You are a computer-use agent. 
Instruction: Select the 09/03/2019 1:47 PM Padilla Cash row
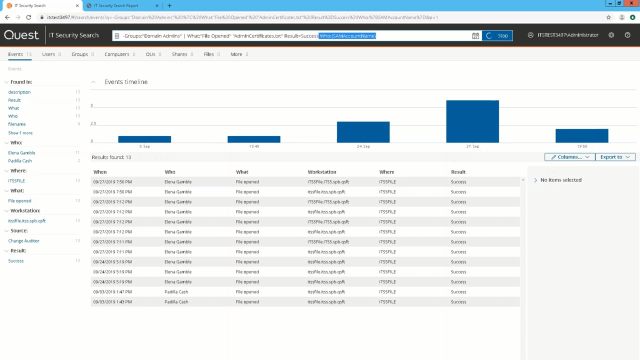click(x=305, y=292)
